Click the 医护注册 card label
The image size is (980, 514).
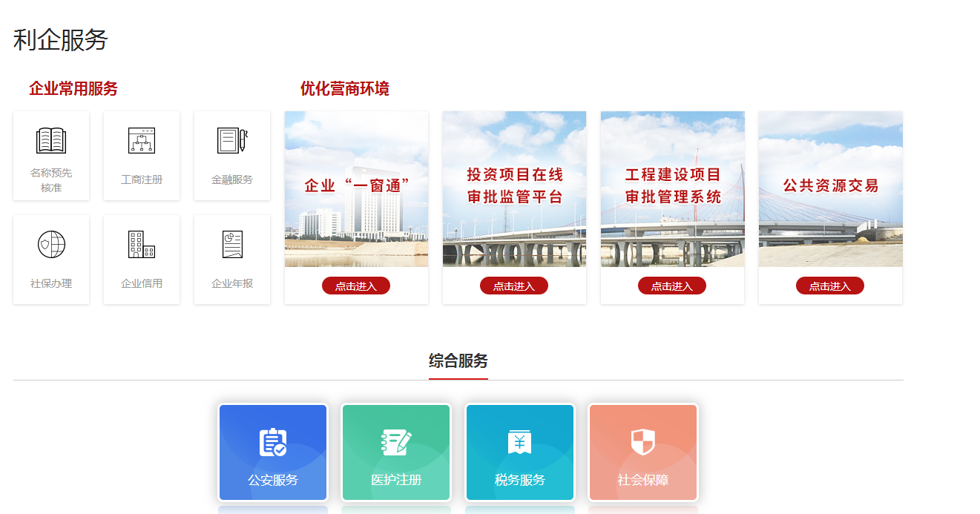(x=396, y=480)
